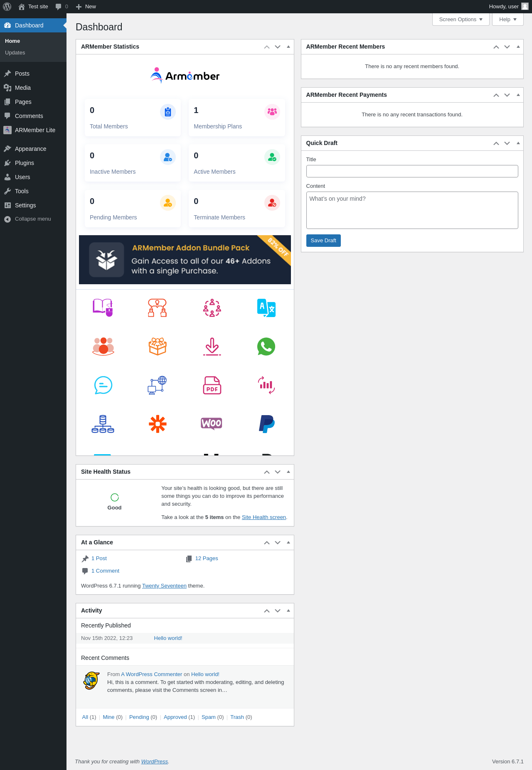532x770 pixels.
Task: Click the Terminate Members red icon
Action: 272,203
